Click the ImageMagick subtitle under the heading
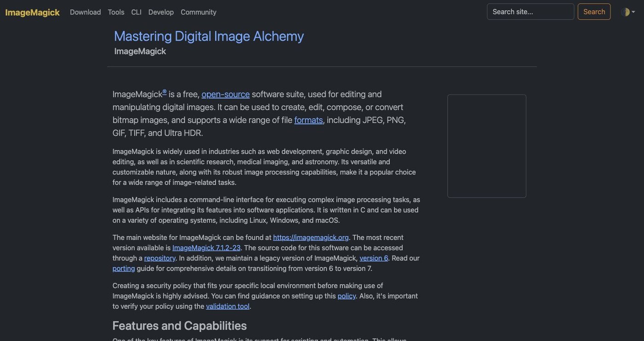Screen dimensions: 644x341 pos(140,51)
